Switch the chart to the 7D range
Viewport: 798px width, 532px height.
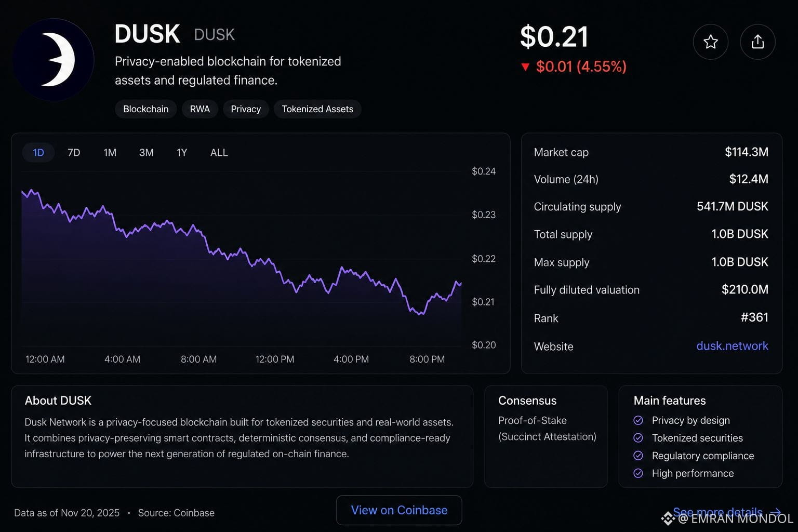[x=74, y=153]
